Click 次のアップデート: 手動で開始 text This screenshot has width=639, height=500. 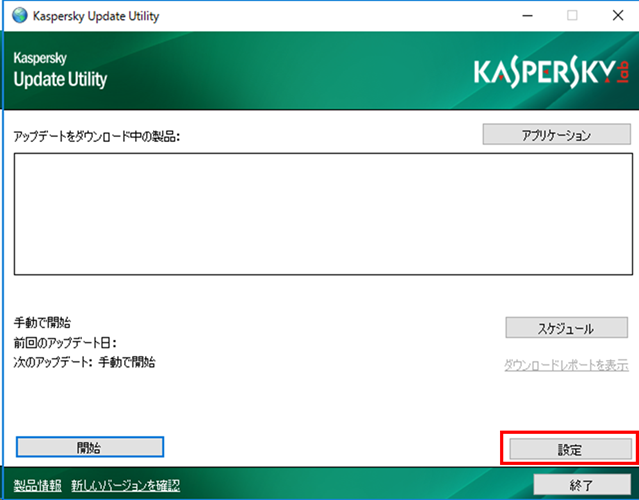tap(84, 362)
